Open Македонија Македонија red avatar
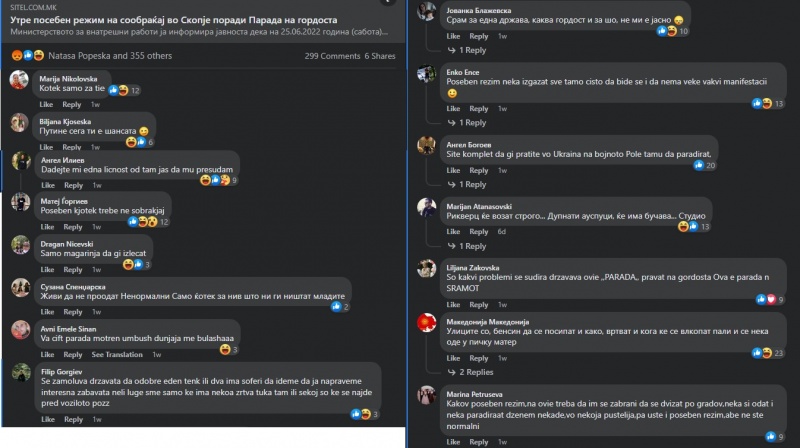Screen dimensions: 800x448 (x=427, y=323)
